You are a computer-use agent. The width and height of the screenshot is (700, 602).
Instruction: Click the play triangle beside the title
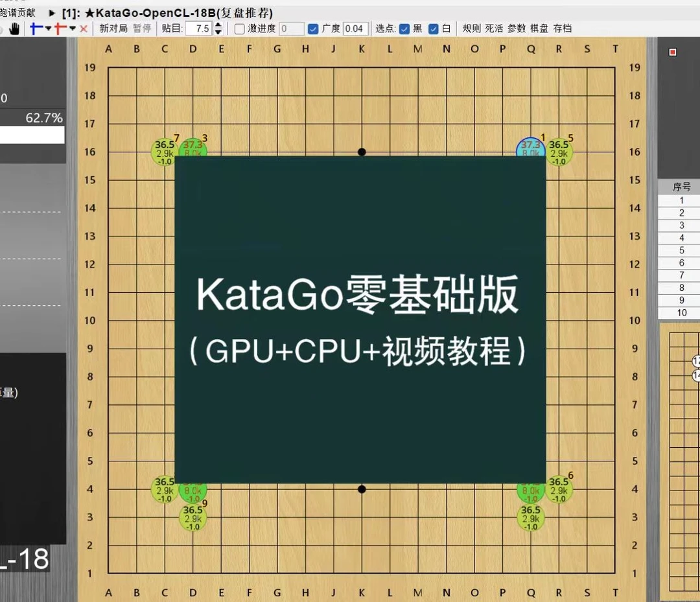click(x=51, y=12)
